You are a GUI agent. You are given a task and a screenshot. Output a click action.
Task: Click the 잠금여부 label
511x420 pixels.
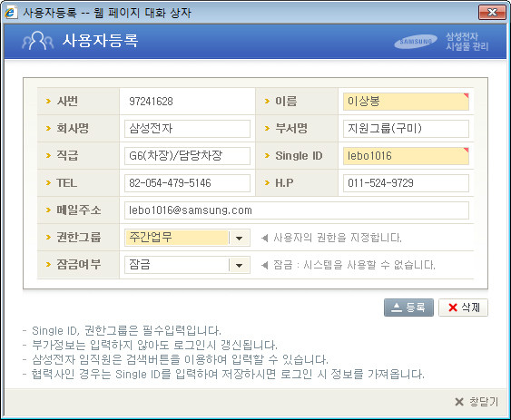click(79, 264)
